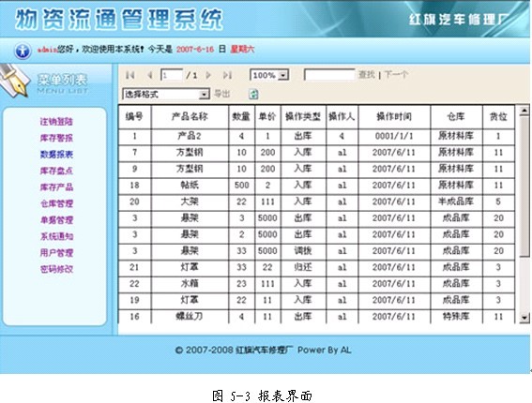Select 注销登陆 to log out
The image size is (532, 403).
pos(56,121)
